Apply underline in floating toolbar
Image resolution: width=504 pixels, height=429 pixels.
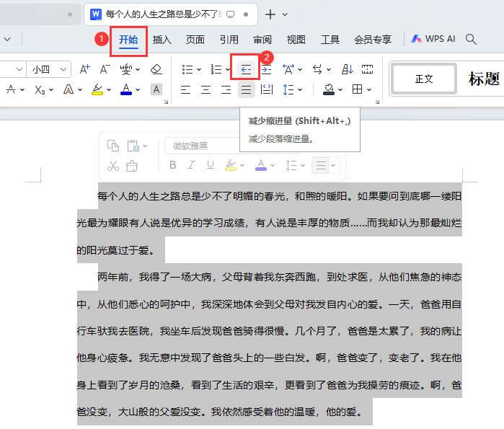click(x=211, y=165)
